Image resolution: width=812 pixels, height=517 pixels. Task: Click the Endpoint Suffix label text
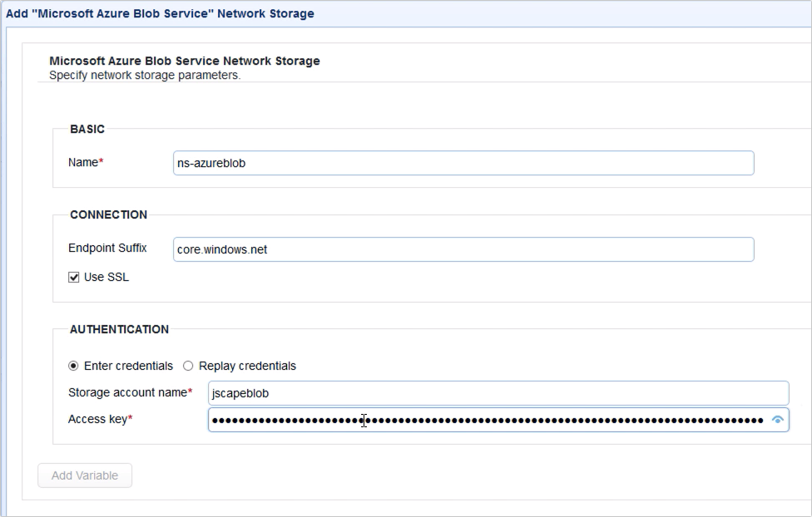pos(107,248)
